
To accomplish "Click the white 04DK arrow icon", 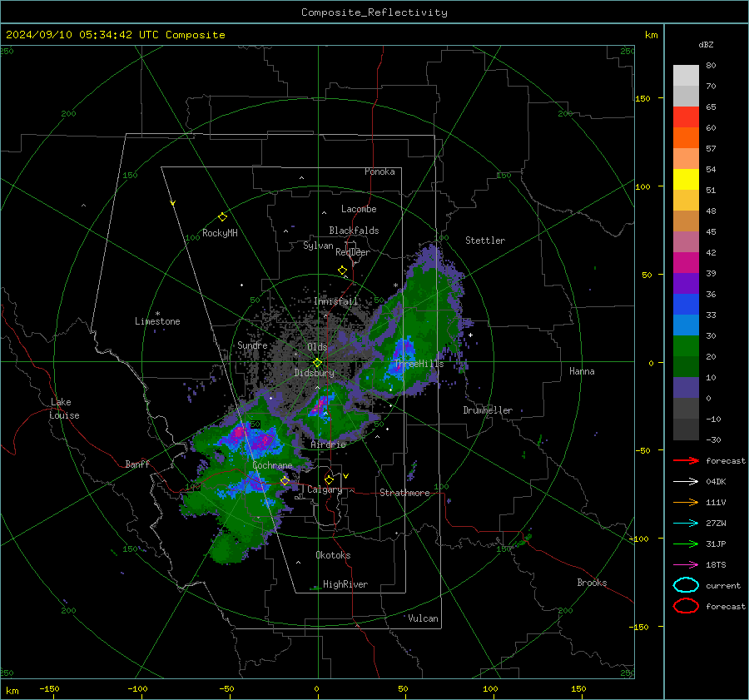I will (x=686, y=481).
